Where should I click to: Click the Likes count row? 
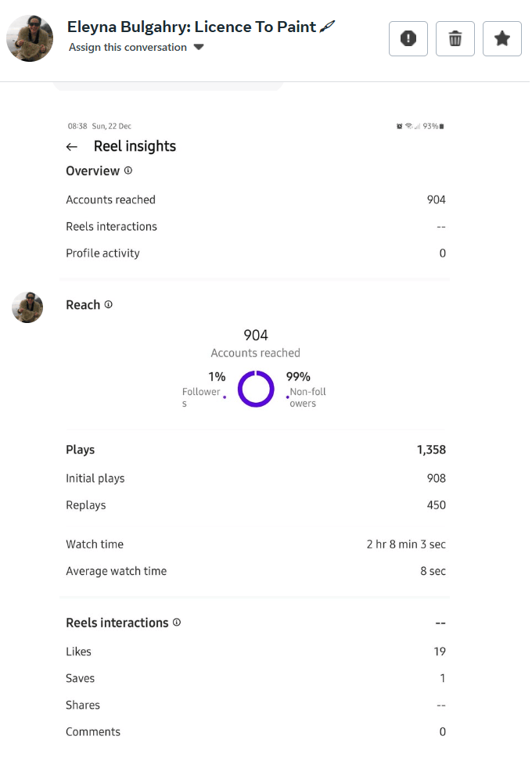click(x=257, y=653)
